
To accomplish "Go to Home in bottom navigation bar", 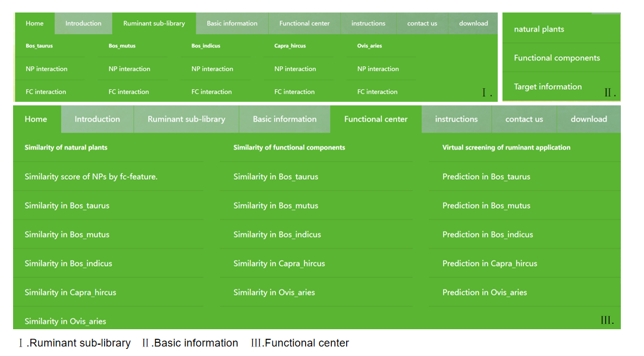I will click(36, 119).
